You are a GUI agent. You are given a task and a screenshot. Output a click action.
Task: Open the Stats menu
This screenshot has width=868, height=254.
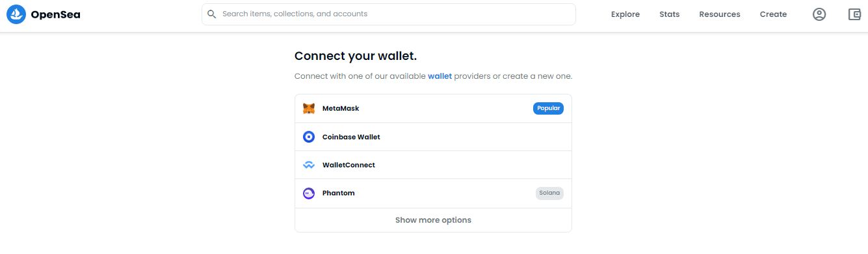[670, 14]
